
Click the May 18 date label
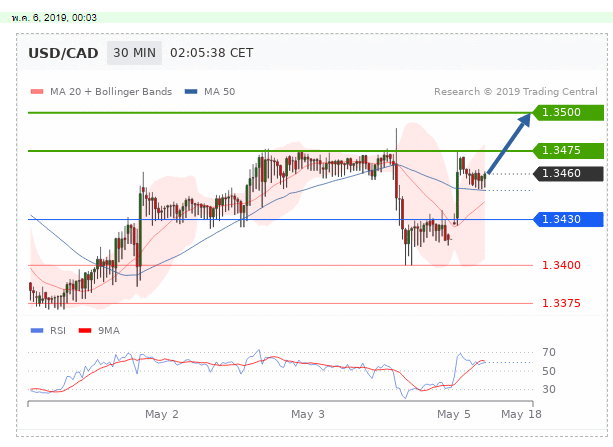point(521,414)
